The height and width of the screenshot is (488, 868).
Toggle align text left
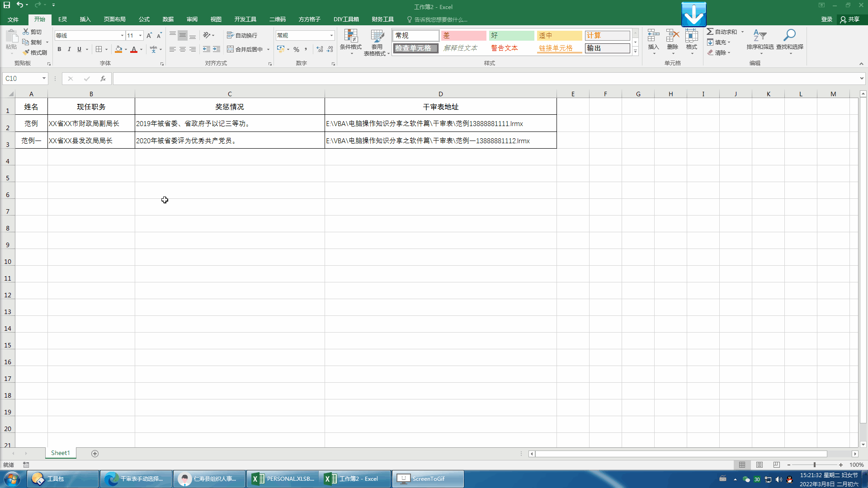point(173,49)
